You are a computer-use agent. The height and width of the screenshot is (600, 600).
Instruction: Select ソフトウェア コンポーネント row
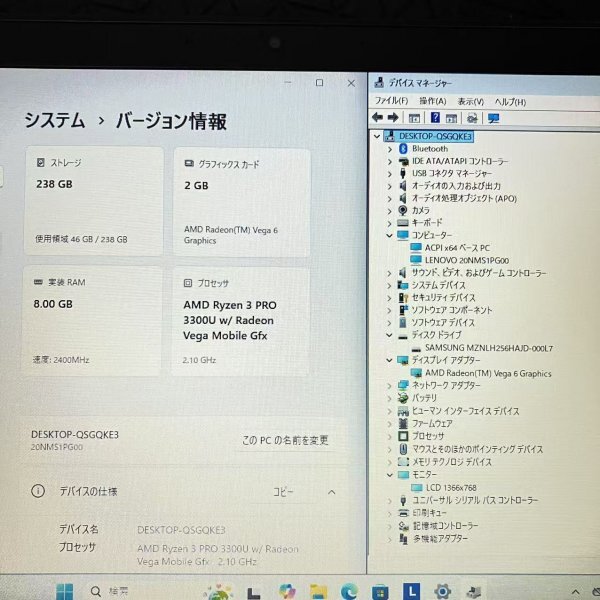click(452, 310)
